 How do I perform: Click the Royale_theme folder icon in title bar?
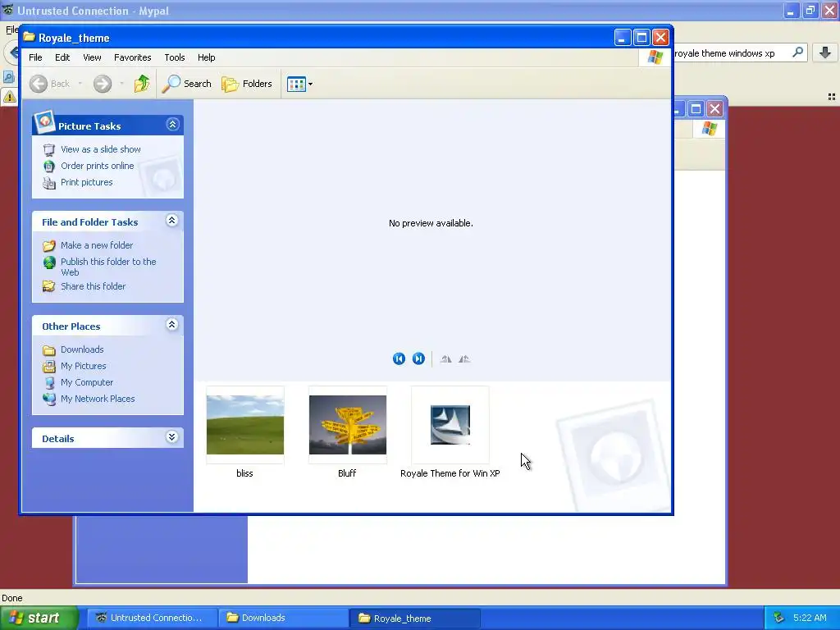[x=29, y=38]
